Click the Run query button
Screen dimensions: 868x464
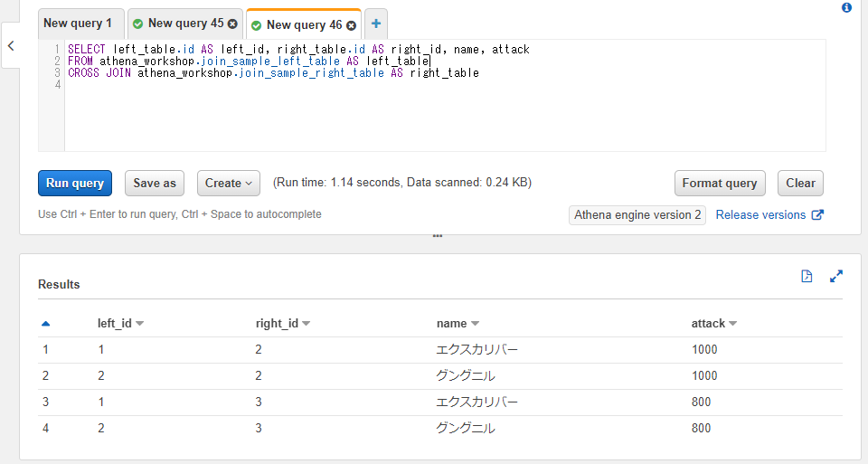75,184
